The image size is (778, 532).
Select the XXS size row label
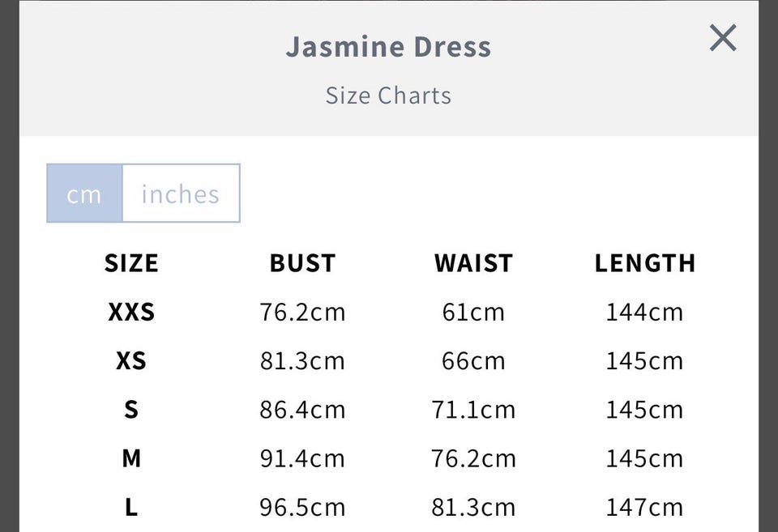click(x=131, y=312)
